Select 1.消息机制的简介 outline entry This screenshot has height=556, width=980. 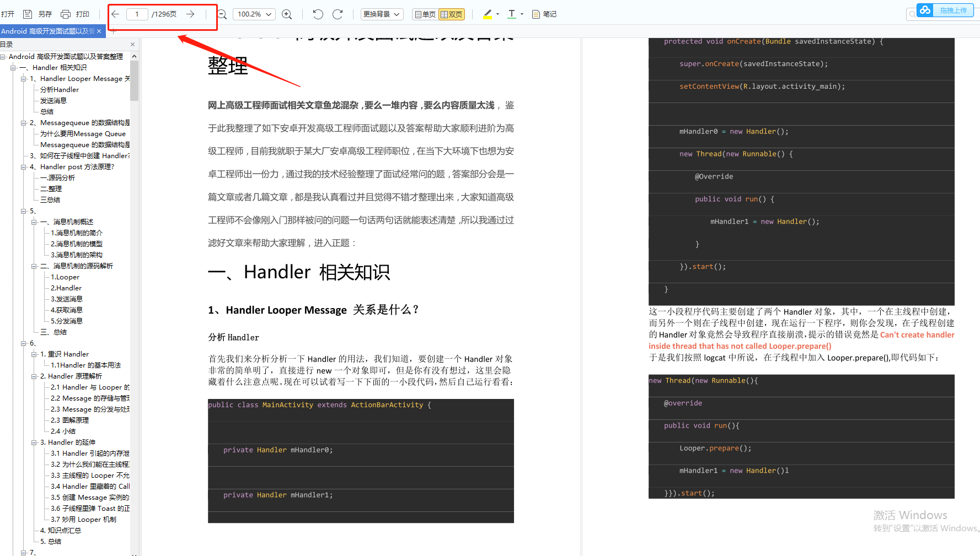pos(77,233)
